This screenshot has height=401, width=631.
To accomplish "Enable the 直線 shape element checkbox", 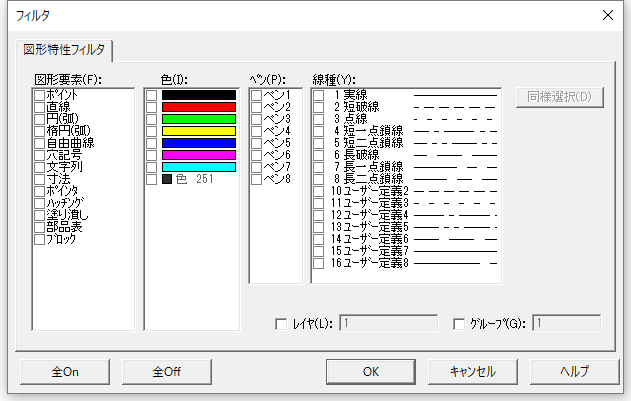I will pyautogui.click(x=39, y=106).
